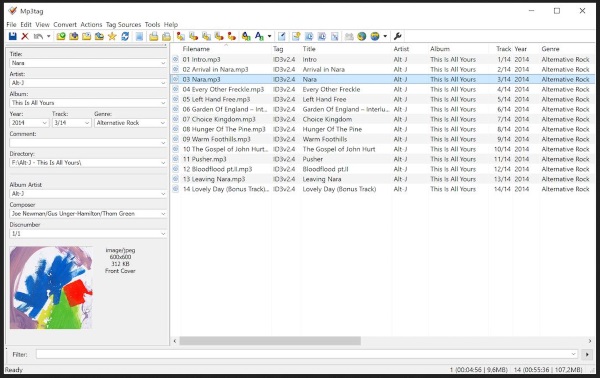Open the View menu
Viewport: 600px width, 378px height.
point(42,24)
